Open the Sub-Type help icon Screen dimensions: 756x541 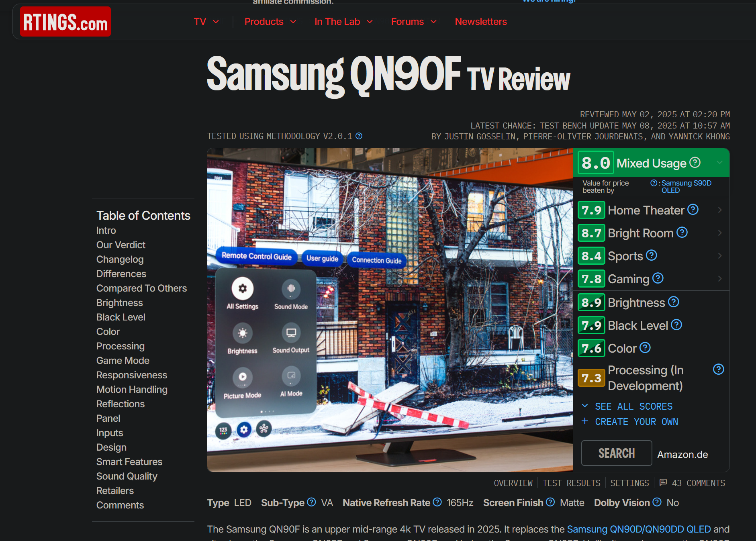(x=311, y=502)
